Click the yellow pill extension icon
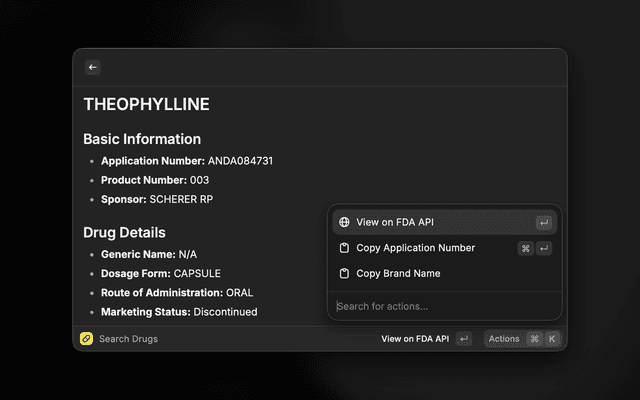Viewport: 640px width, 400px height. tap(86, 339)
